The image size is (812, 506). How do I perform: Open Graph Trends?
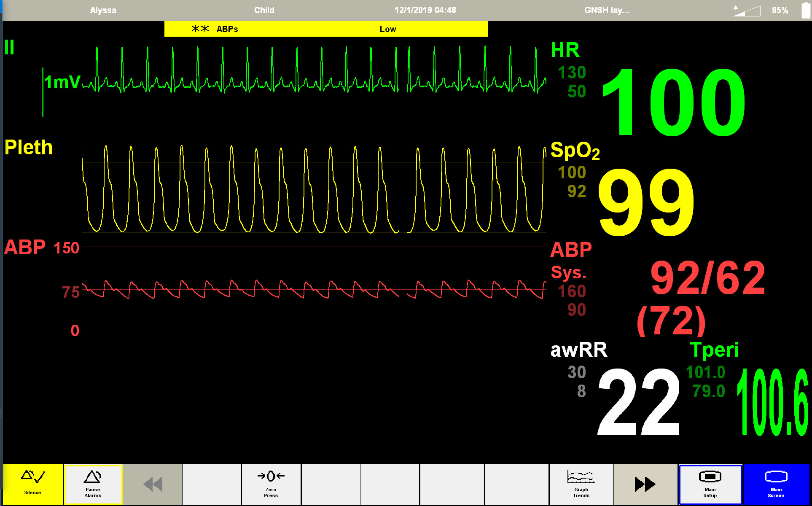point(581,484)
